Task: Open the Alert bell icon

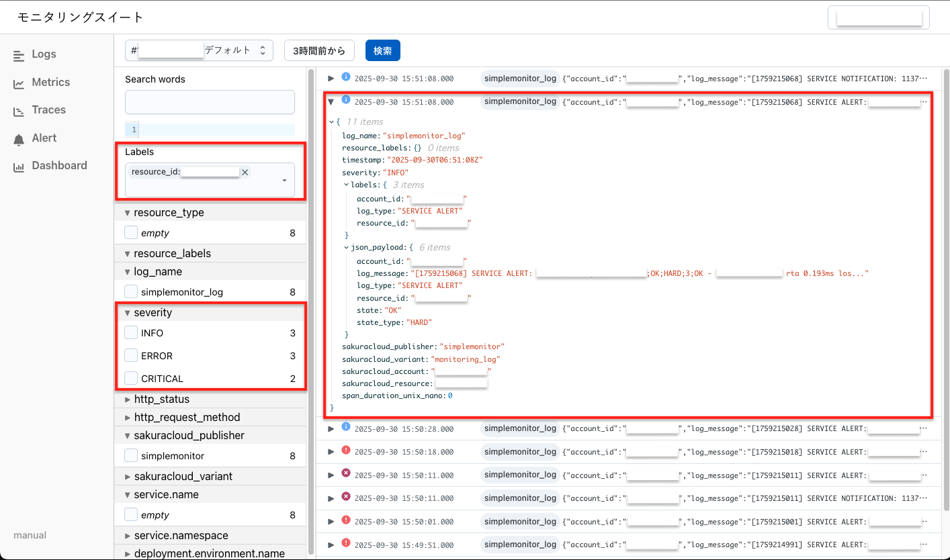Action: pos(19,139)
